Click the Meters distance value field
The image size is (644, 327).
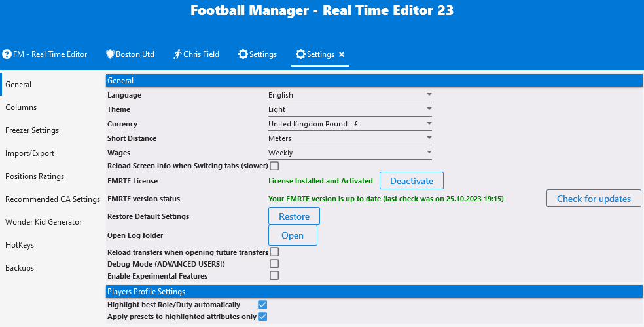[350, 138]
